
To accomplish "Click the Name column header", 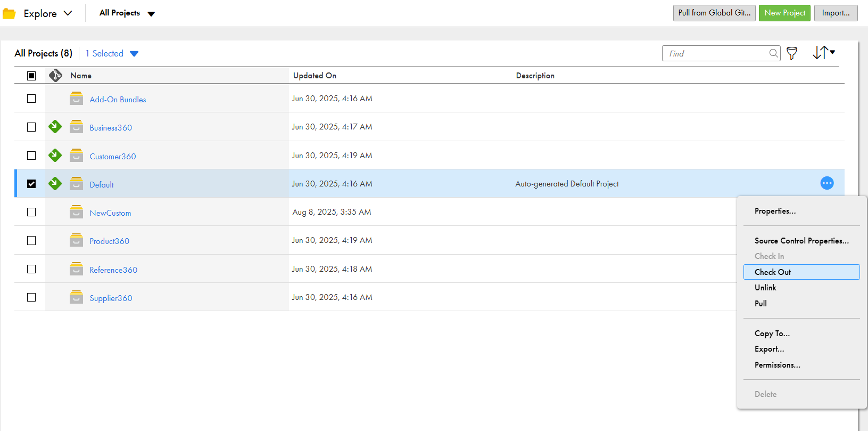I will [x=81, y=76].
